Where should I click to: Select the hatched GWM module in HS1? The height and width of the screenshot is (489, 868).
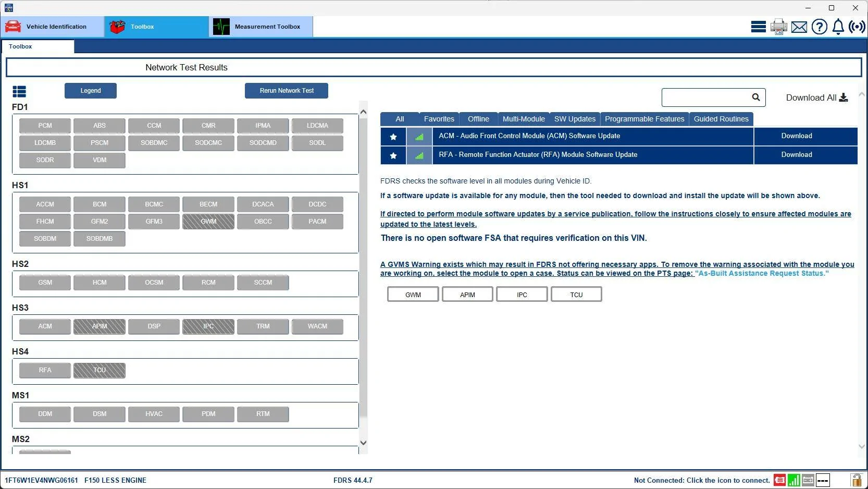click(x=208, y=222)
